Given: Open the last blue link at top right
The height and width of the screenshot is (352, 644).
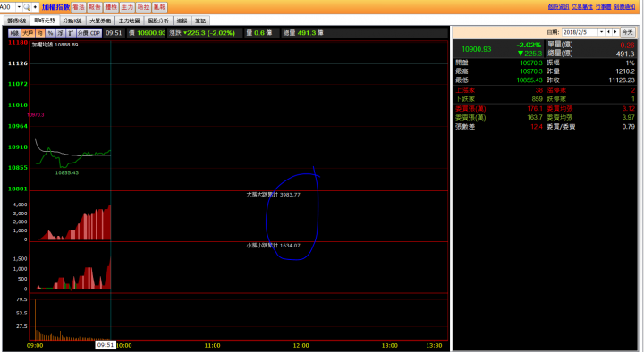Looking at the screenshot, I should [x=624, y=7].
